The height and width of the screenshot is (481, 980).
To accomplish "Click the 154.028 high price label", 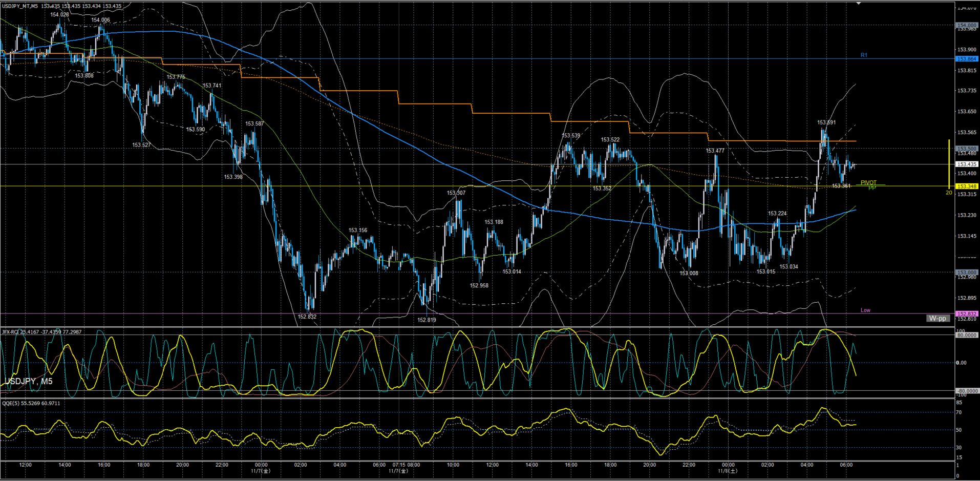I will click(59, 15).
